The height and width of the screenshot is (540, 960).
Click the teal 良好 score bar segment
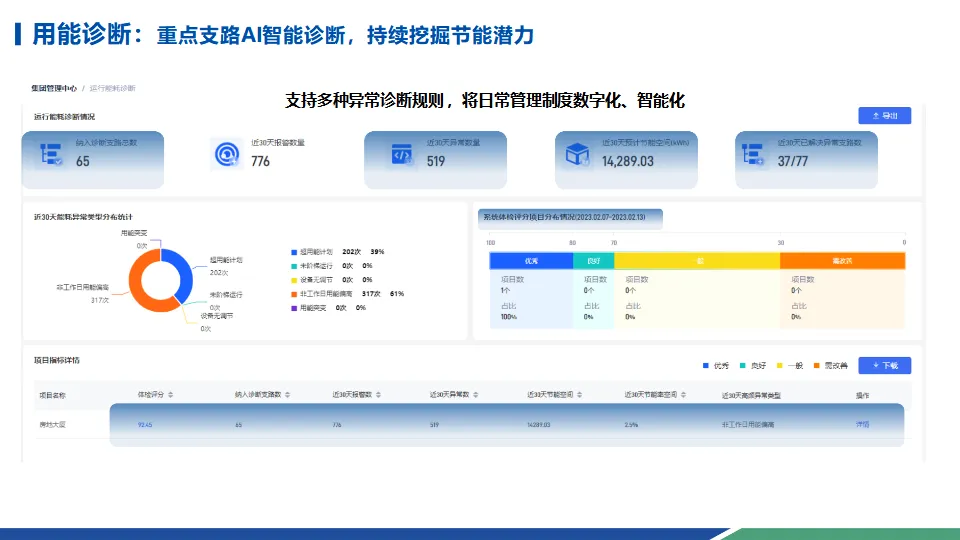[593, 261]
